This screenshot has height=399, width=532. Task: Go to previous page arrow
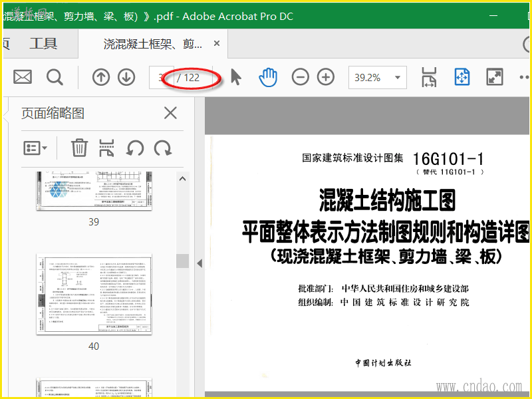pos(101,77)
